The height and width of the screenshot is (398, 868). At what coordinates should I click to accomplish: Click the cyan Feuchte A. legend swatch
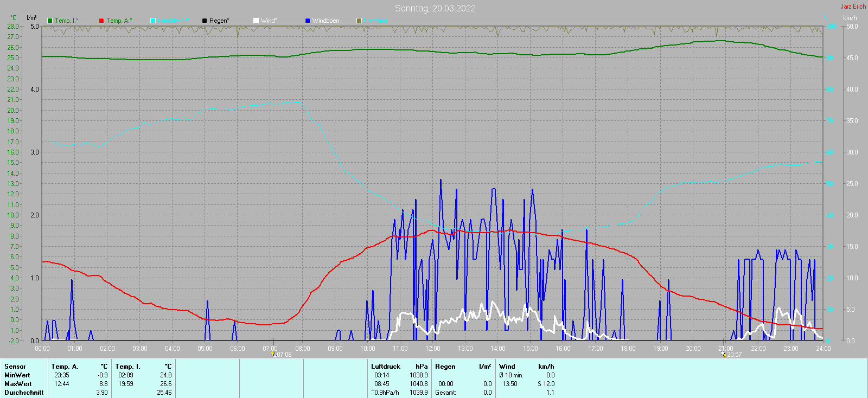153,21
